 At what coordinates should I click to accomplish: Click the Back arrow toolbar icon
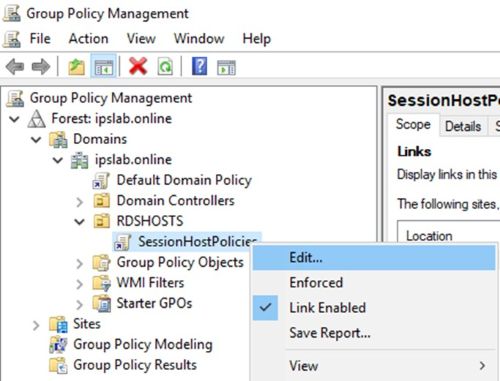click(x=15, y=67)
